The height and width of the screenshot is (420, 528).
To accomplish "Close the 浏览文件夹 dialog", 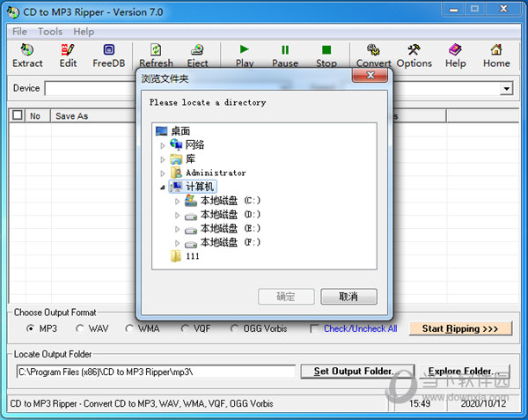I will pos(370,75).
